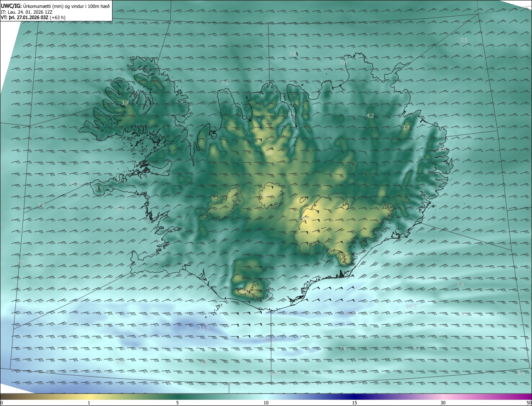Image resolution: width=532 pixels, height=406 pixels.
Task: Click the 3.4 value label on the map
Action: click(x=406, y=128)
